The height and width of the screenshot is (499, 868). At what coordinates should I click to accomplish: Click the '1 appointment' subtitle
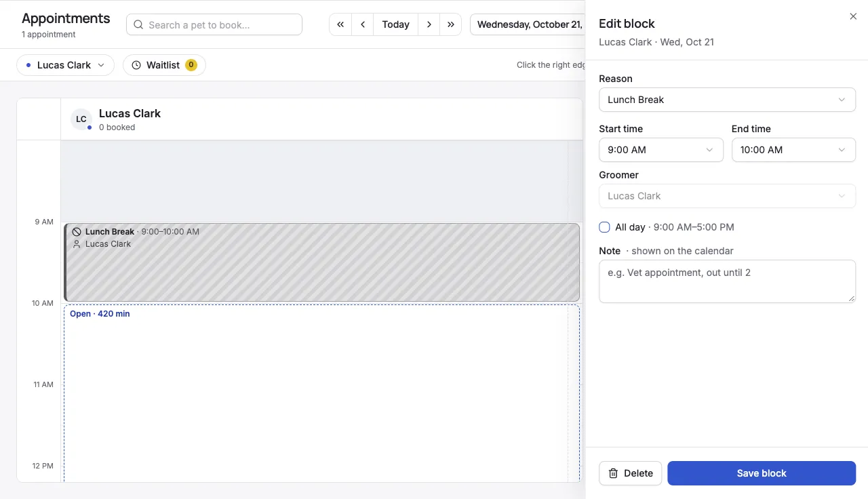point(49,35)
